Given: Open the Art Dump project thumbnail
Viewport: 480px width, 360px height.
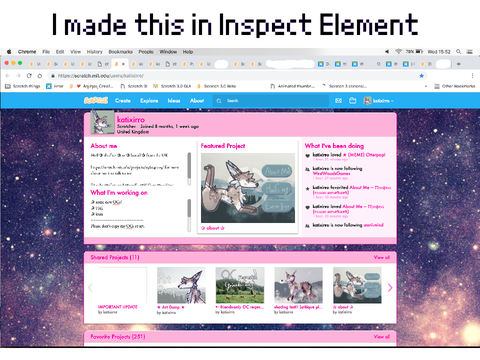Looking at the screenshot, I should [181, 285].
